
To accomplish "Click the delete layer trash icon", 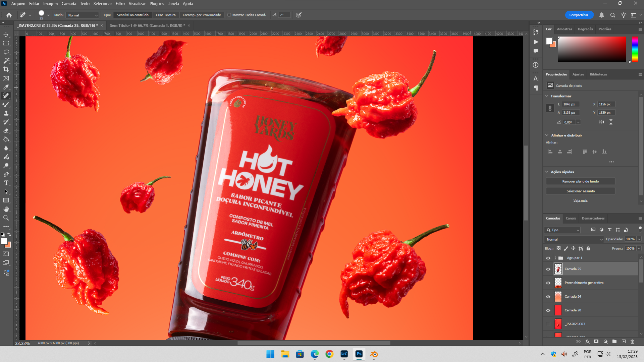I will 632,342.
